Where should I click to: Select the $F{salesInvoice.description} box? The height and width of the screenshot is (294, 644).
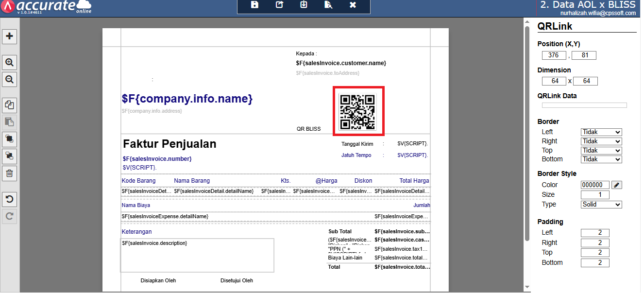tap(197, 255)
